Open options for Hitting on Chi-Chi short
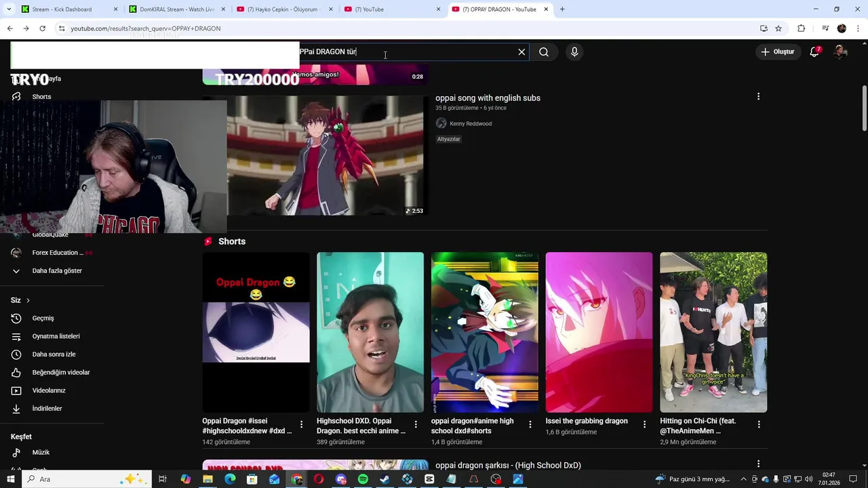 pos(759,424)
